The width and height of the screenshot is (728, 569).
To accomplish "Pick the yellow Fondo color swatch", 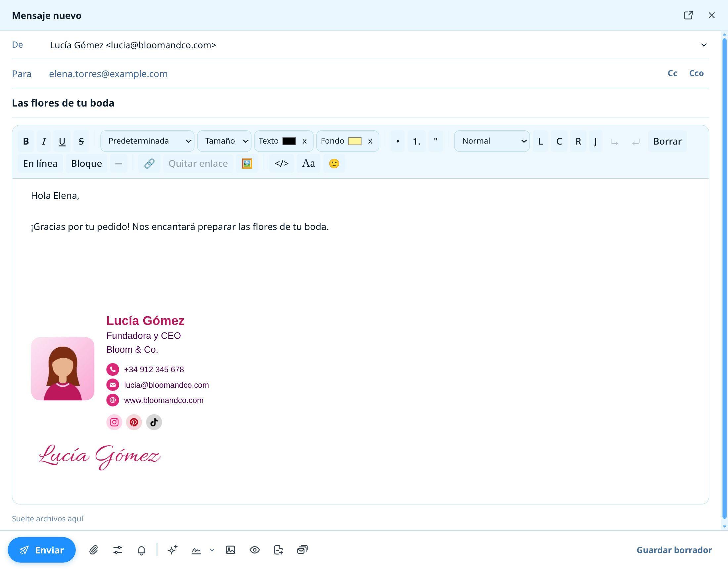I will (355, 141).
